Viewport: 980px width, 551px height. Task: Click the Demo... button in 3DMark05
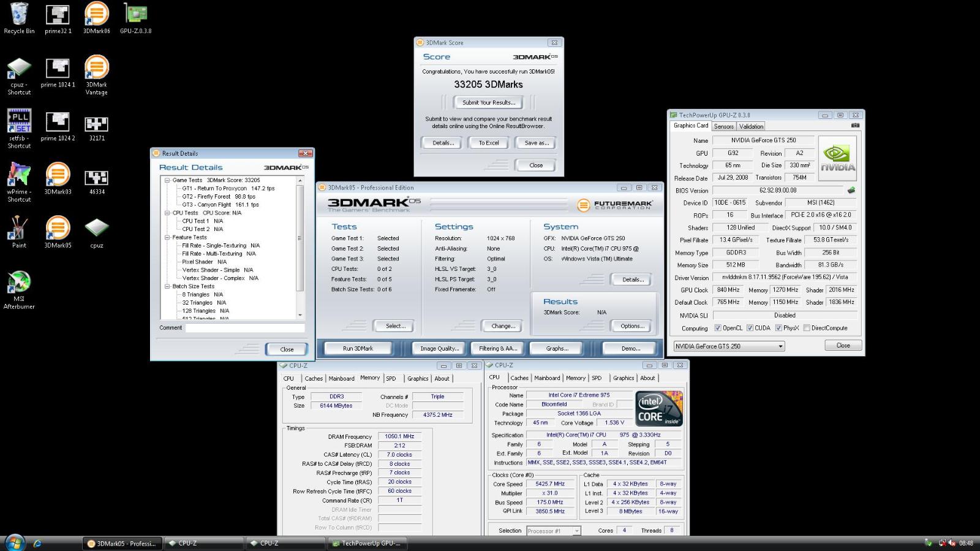[630, 348]
